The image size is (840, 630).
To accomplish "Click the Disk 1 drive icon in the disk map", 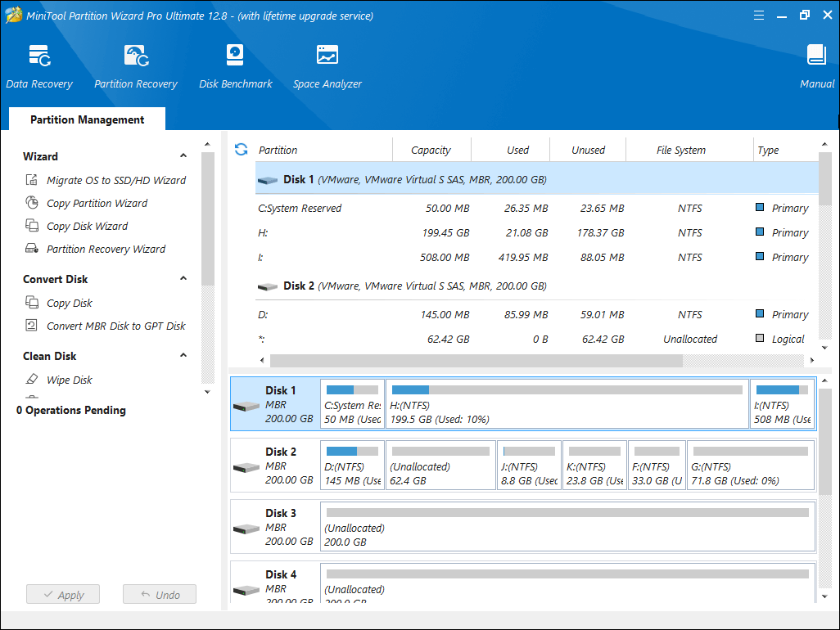I will point(246,407).
